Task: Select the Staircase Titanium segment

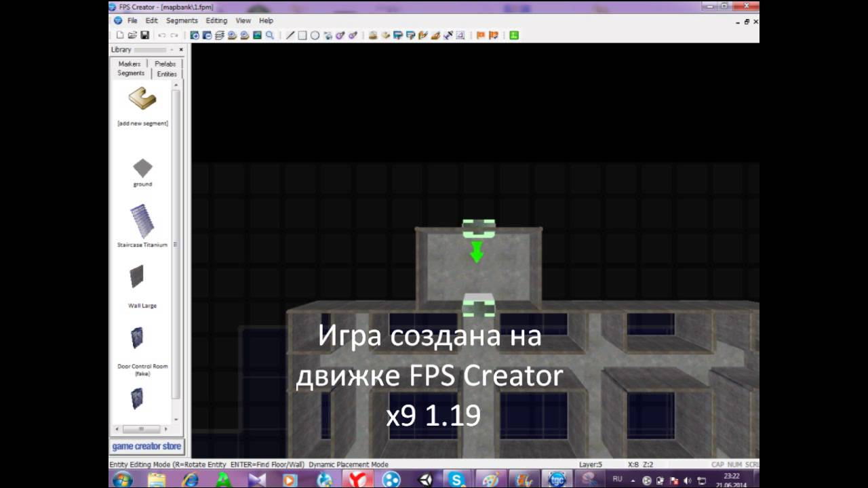Action: tap(142, 222)
